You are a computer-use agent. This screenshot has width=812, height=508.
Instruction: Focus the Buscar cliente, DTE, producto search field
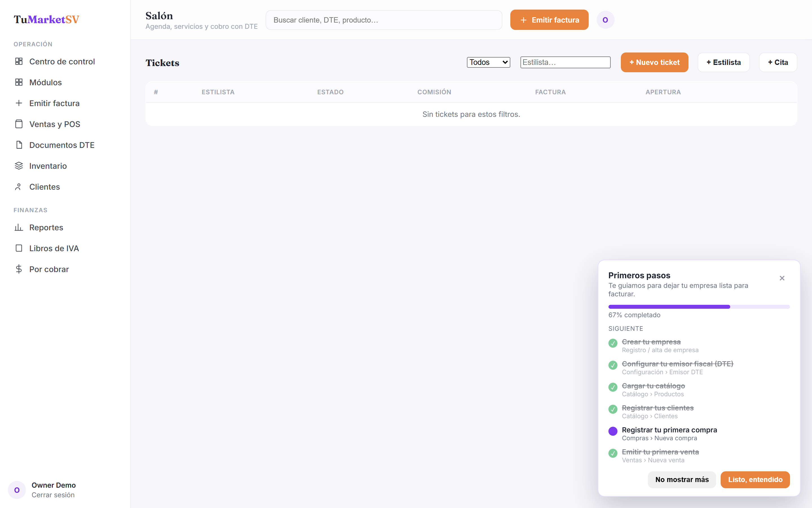[x=384, y=20]
